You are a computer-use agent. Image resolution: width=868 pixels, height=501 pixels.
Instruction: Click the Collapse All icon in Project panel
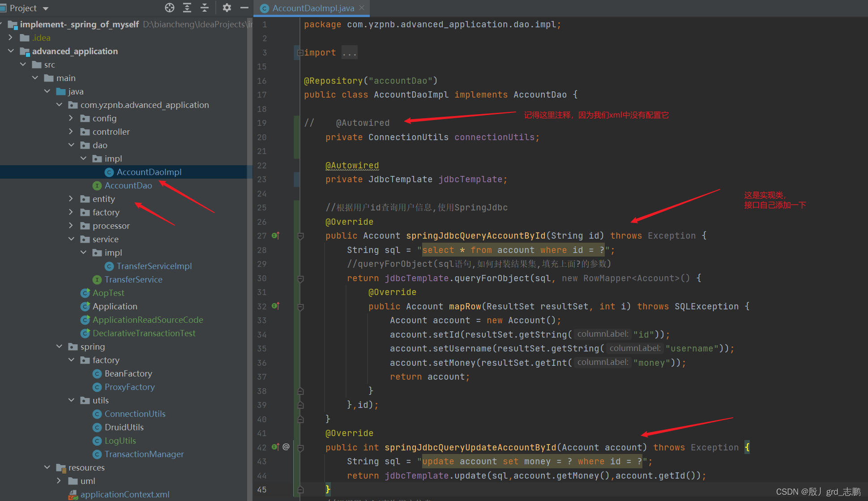click(205, 8)
